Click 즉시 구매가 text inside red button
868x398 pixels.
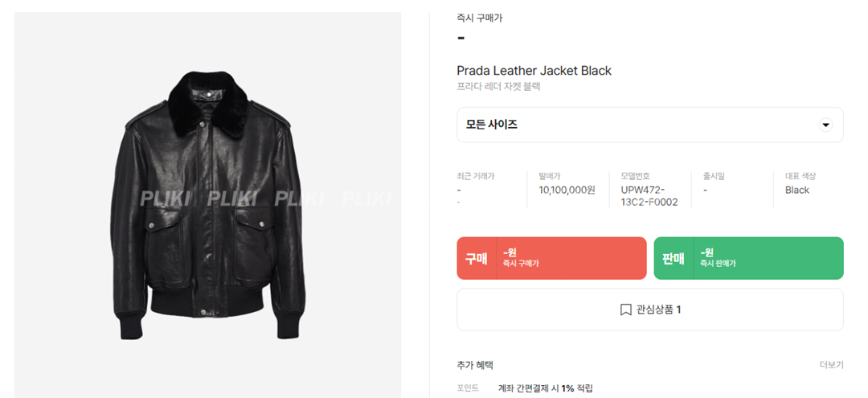pyautogui.click(x=520, y=264)
